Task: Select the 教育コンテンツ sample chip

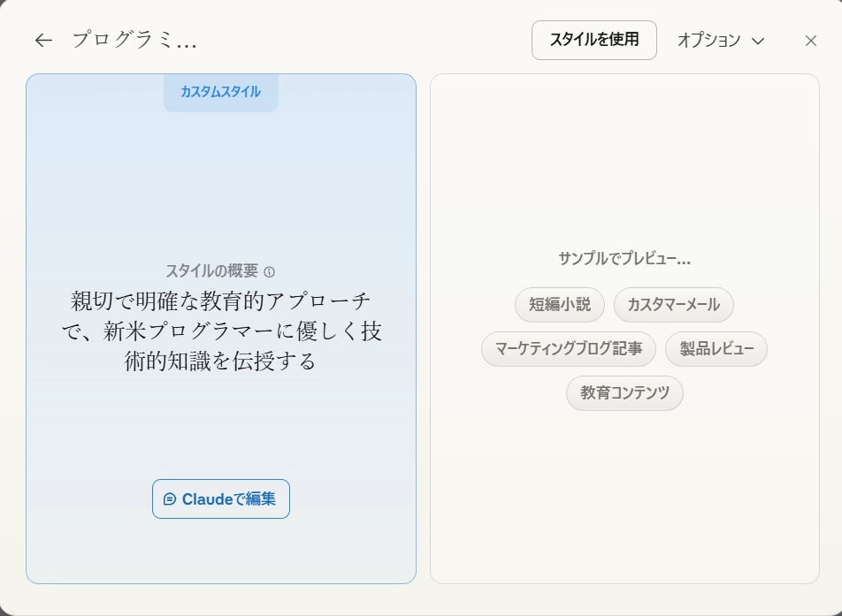Action: (x=624, y=392)
